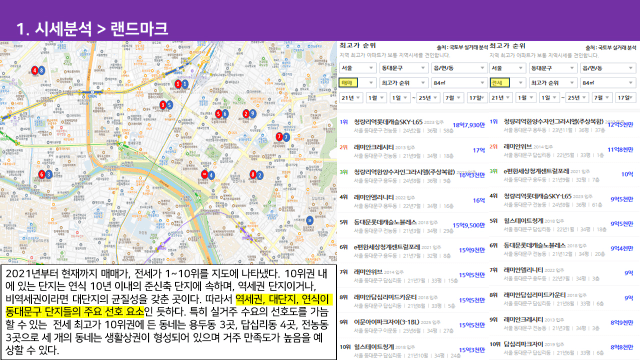Select red map marker number 6
640x360 pixels.
pyautogui.click(x=41, y=175)
